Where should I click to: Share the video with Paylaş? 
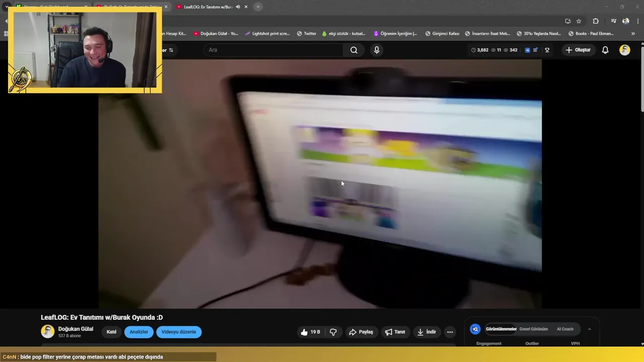point(361,332)
